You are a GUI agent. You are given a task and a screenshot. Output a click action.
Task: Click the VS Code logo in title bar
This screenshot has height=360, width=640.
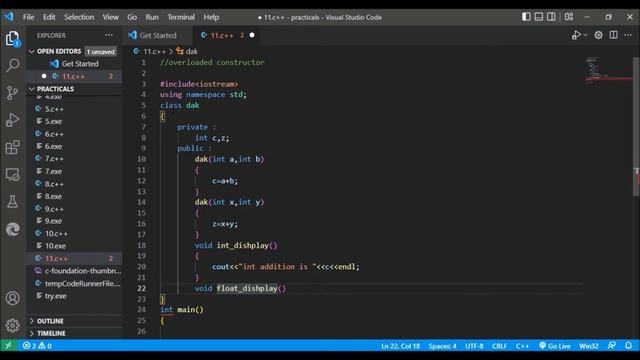click(9, 17)
